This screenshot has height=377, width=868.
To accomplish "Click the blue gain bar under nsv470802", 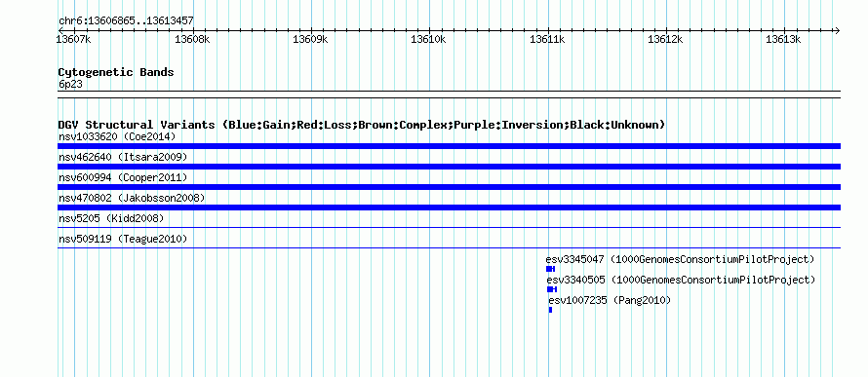I will [x=449, y=207].
